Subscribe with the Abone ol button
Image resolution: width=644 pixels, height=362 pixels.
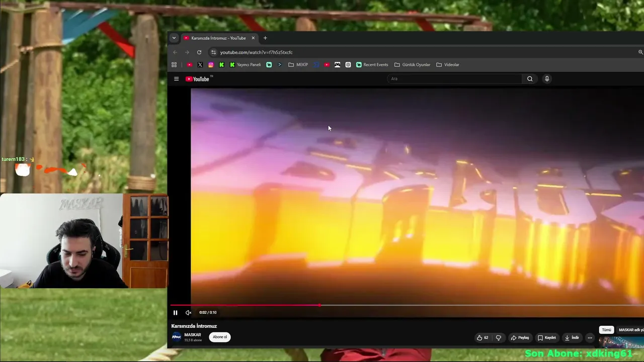coord(220,337)
